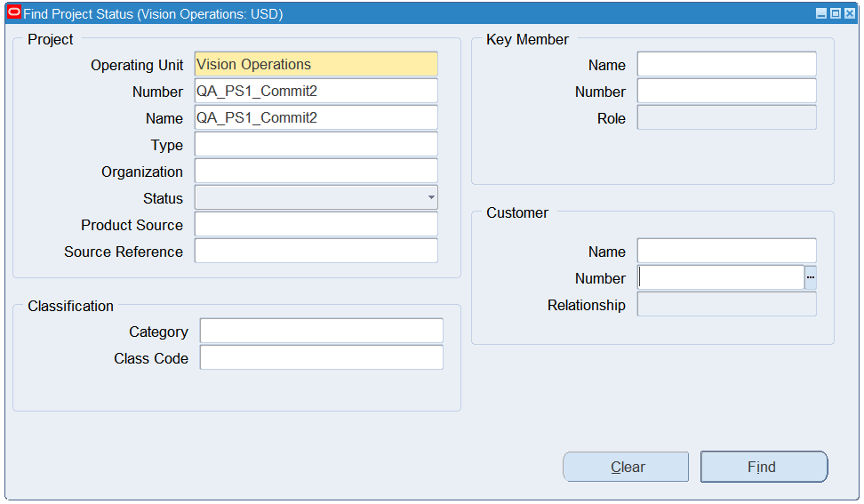
Task: Click the Key Member group heading
Action: [x=527, y=40]
